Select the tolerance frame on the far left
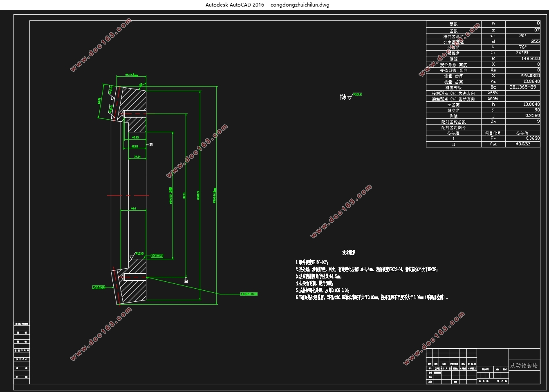Image resolution: width=549 pixels, height=392 pixels. tap(99, 287)
